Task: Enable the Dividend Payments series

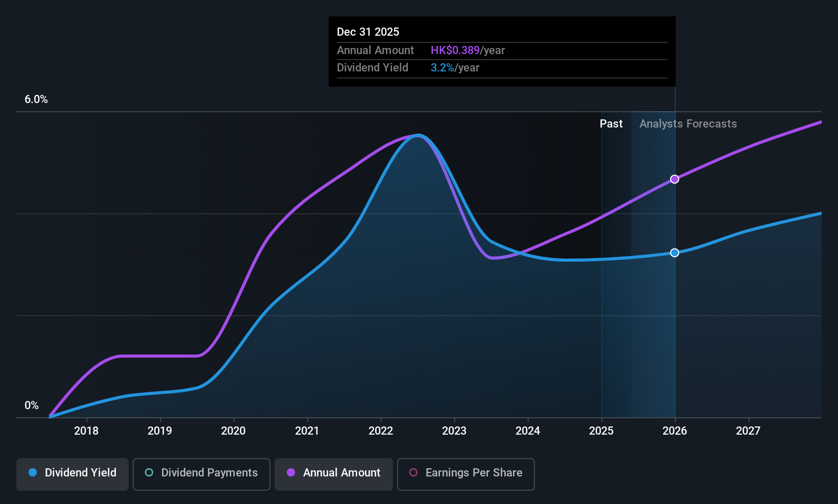Action: click(x=202, y=474)
